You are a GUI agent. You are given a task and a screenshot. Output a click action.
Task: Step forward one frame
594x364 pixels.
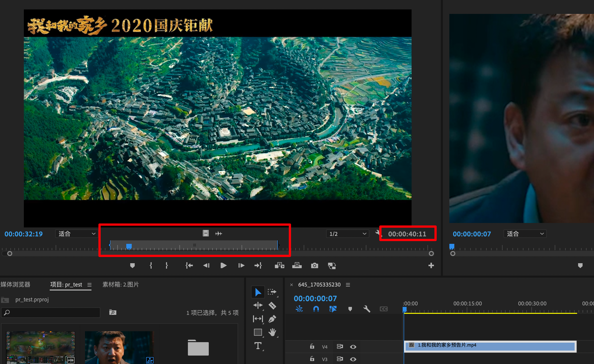pyautogui.click(x=241, y=266)
